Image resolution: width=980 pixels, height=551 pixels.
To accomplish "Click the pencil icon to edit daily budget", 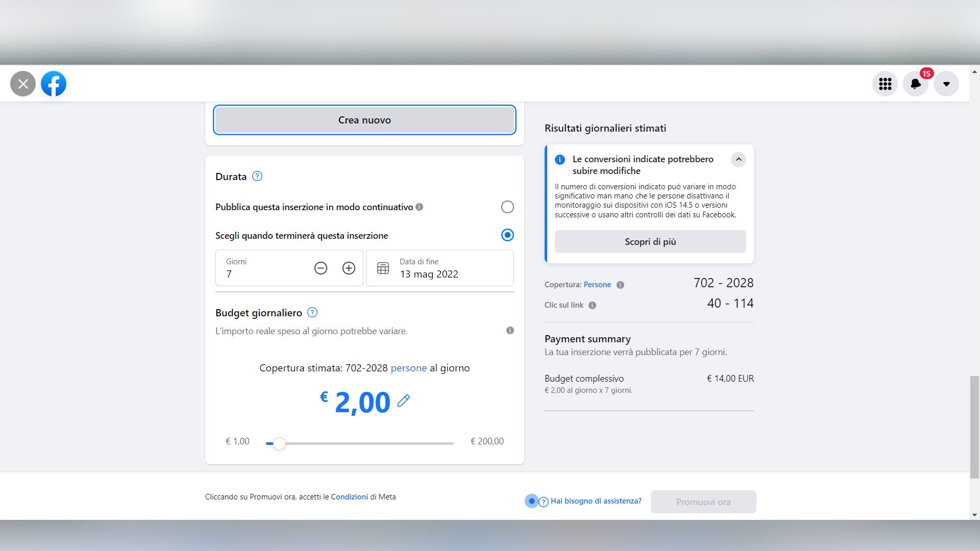I will pyautogui.click(x=404, y=401).
